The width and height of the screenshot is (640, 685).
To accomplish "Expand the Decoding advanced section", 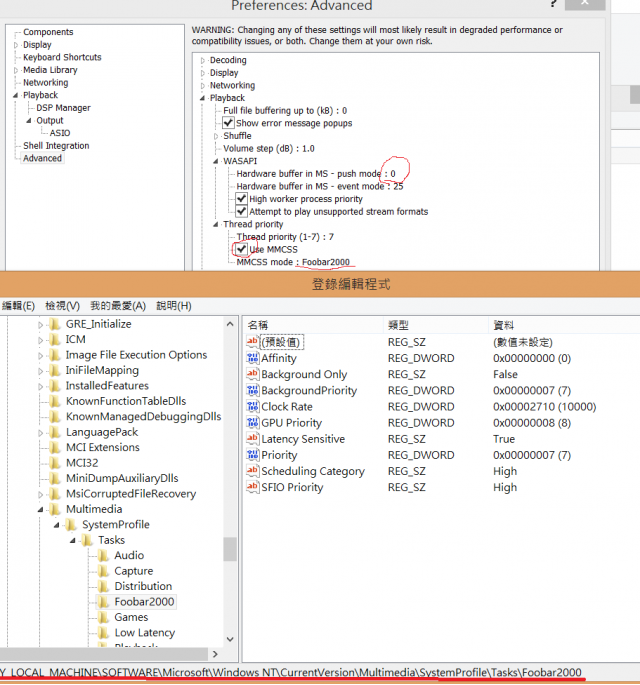I will (202, 60).
